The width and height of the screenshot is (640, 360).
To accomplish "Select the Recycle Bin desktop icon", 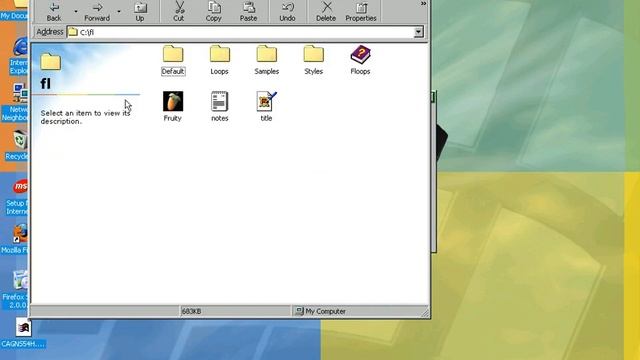I will 17,146.
